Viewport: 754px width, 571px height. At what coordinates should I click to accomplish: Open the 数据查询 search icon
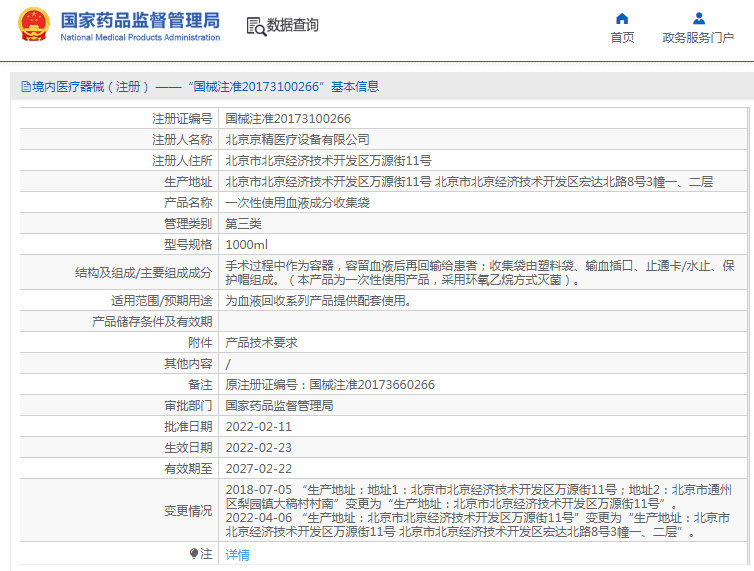pyautogui.click(x=256, y=26)
